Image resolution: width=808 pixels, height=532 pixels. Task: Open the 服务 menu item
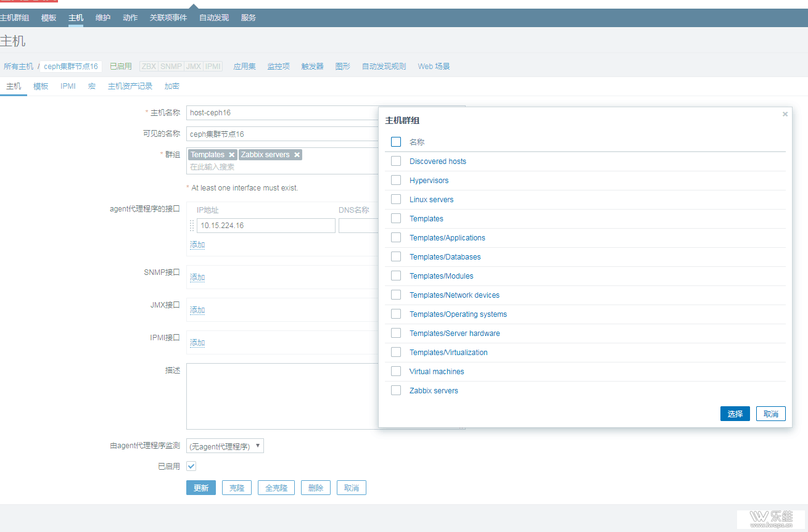249,18
